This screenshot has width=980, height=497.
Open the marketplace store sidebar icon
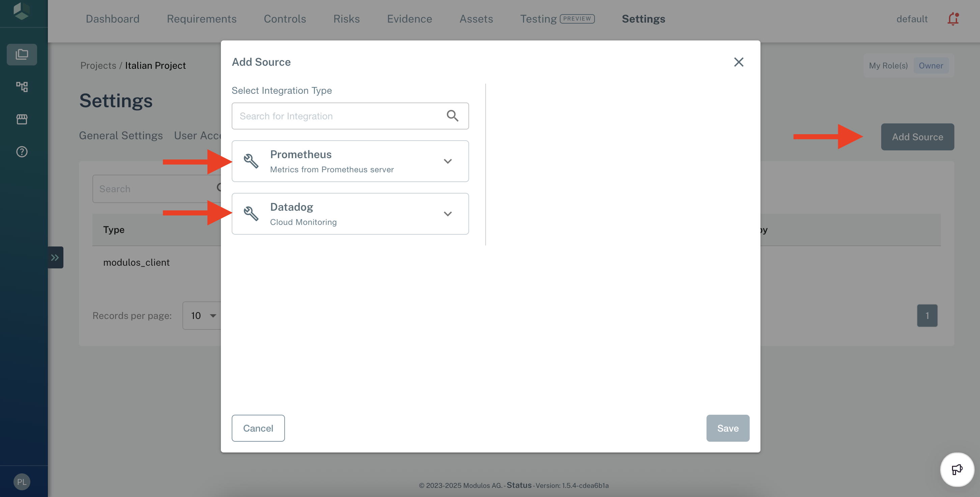(x=22, y=119)
